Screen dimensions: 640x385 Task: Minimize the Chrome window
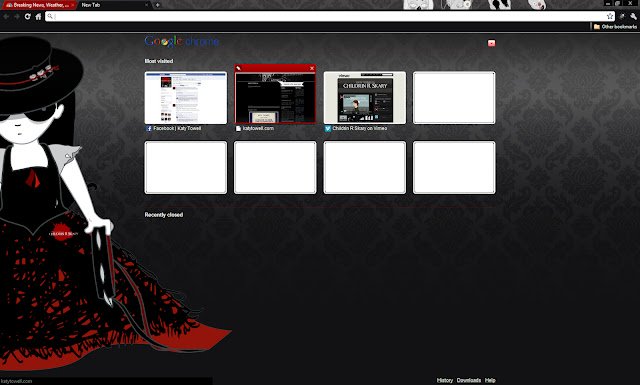click(x=608, y=3)
